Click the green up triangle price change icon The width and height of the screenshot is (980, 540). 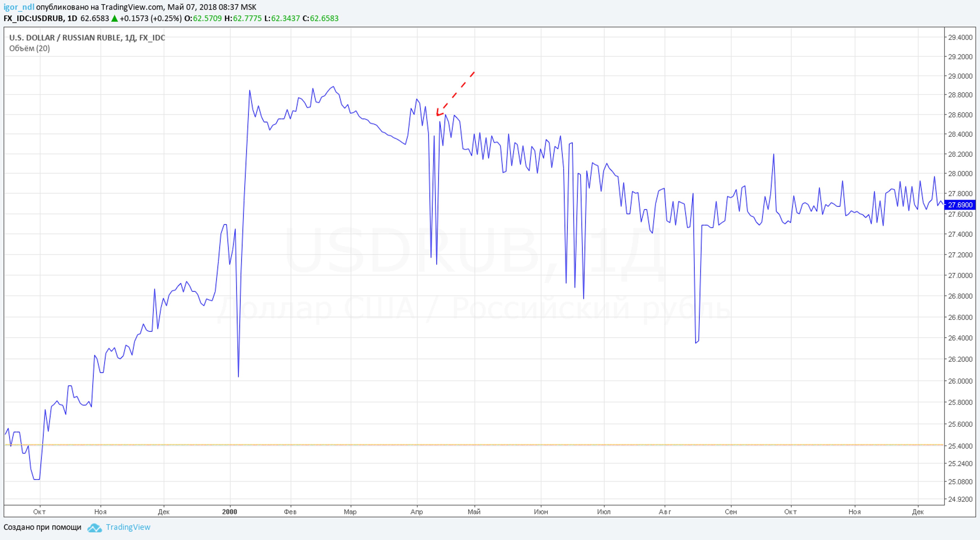pyautogui.click(x=114, y=18)
